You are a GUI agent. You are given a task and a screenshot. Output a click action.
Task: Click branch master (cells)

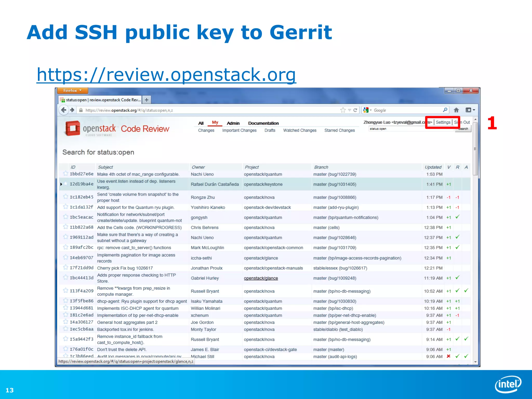(326, 228)
